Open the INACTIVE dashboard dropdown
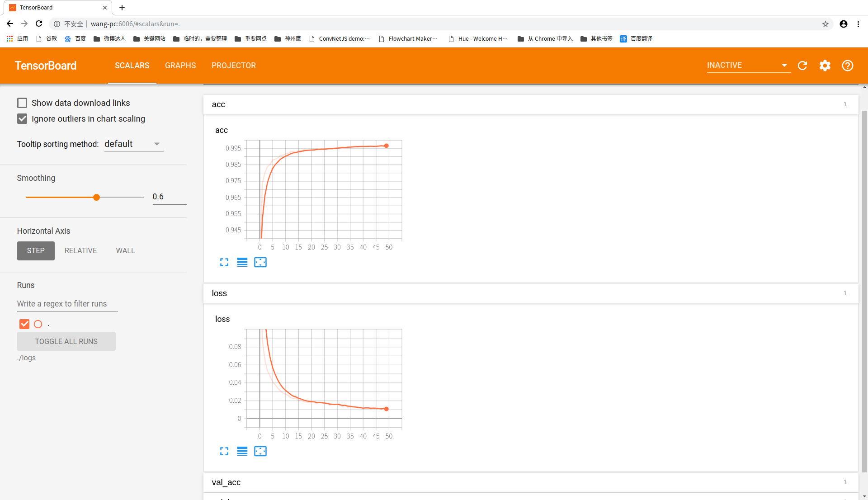 748,65
